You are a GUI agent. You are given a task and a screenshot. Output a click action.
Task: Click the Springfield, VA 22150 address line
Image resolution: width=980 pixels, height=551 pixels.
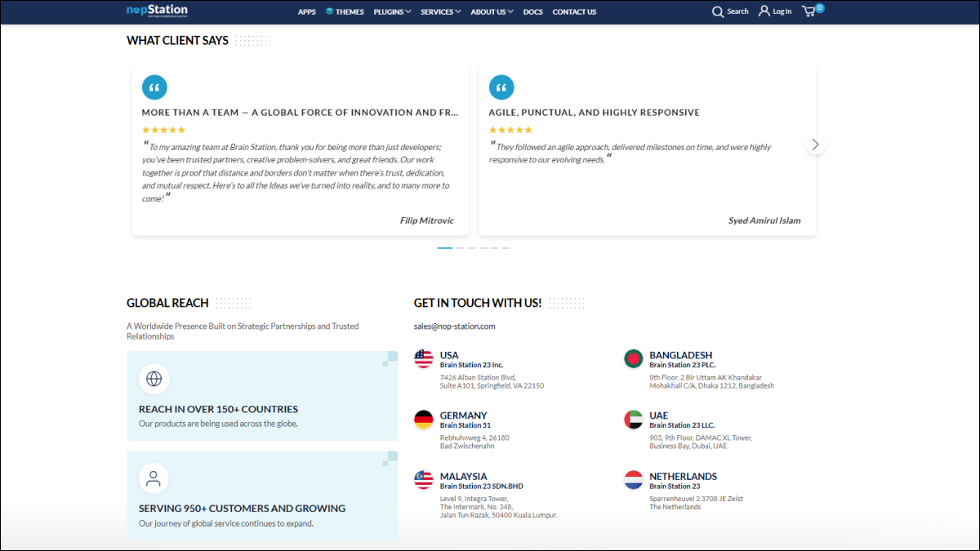pos(492,386)
